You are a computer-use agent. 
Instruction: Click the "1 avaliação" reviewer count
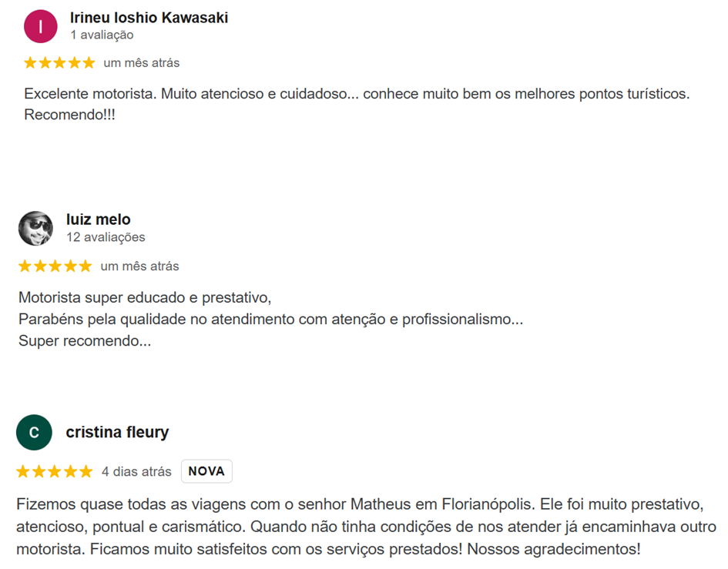(x=102, y=35)
